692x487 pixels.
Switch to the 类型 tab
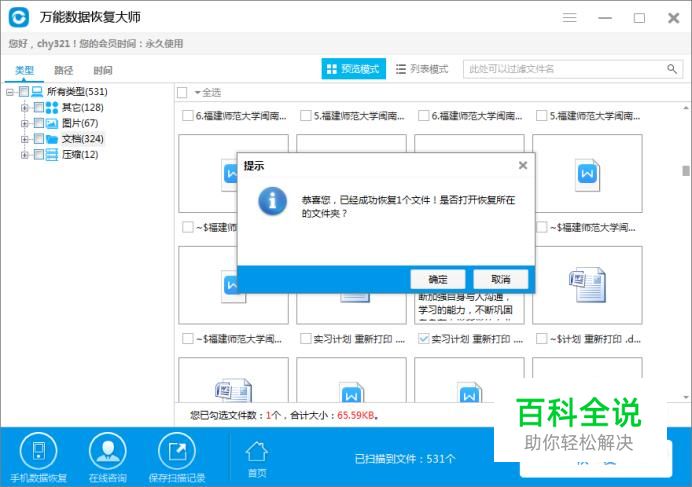(24, 70)
